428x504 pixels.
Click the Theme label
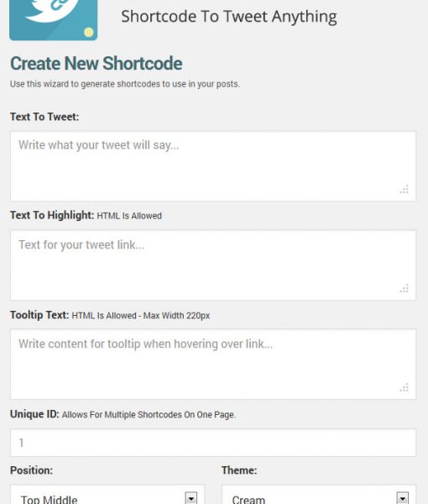click(x=239, y=470)
